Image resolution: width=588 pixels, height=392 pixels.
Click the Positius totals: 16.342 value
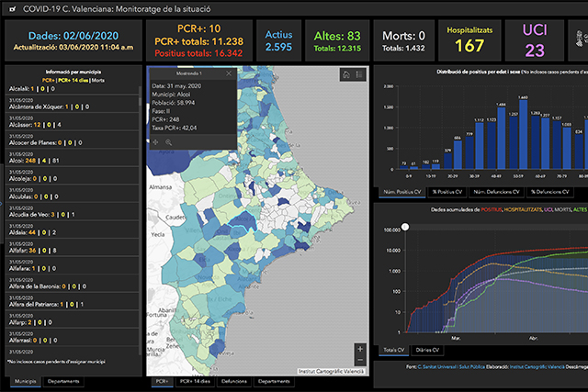pos(198,53)
